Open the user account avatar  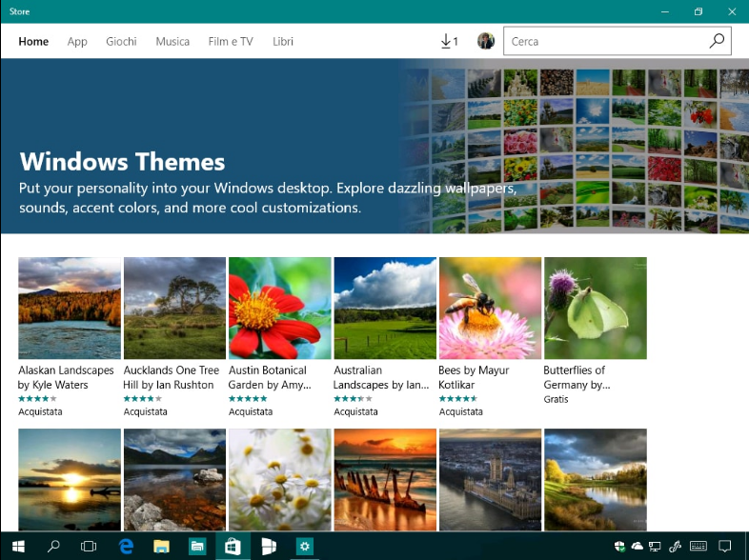pos(486,41)
